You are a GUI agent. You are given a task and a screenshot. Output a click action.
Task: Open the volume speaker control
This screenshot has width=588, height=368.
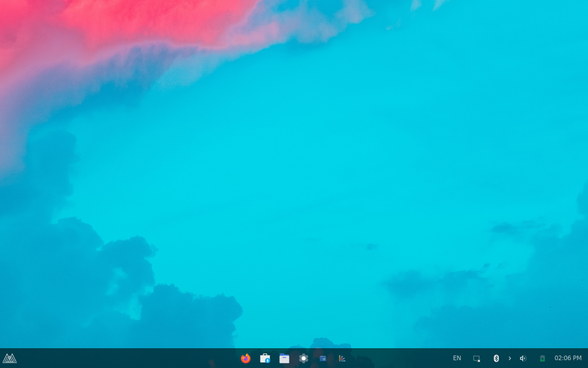pos(523,358)
